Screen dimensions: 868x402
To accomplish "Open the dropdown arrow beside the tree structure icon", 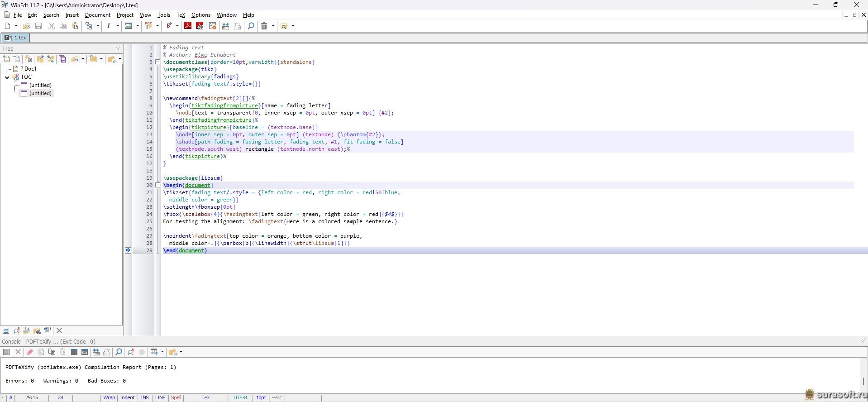I will [x=98, y=26].
